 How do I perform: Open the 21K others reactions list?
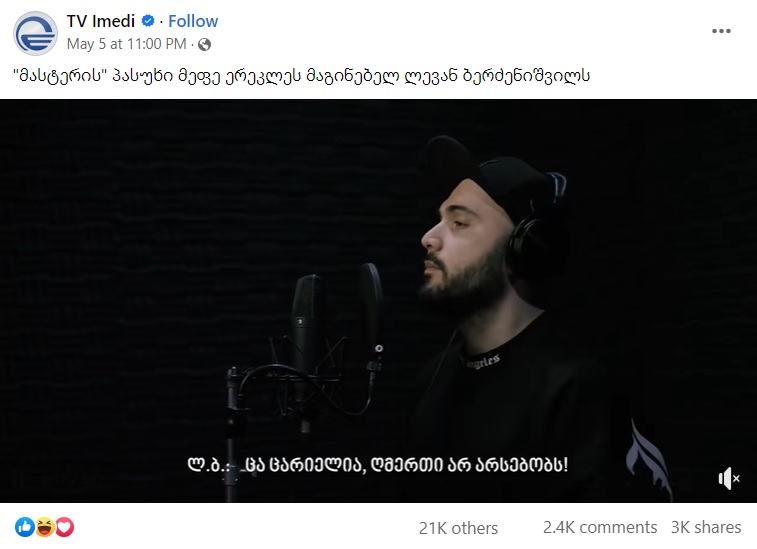458,528
